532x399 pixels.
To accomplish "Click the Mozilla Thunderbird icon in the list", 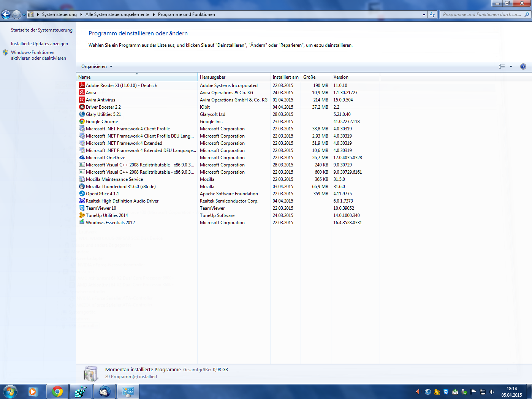I will click(82, 186).
